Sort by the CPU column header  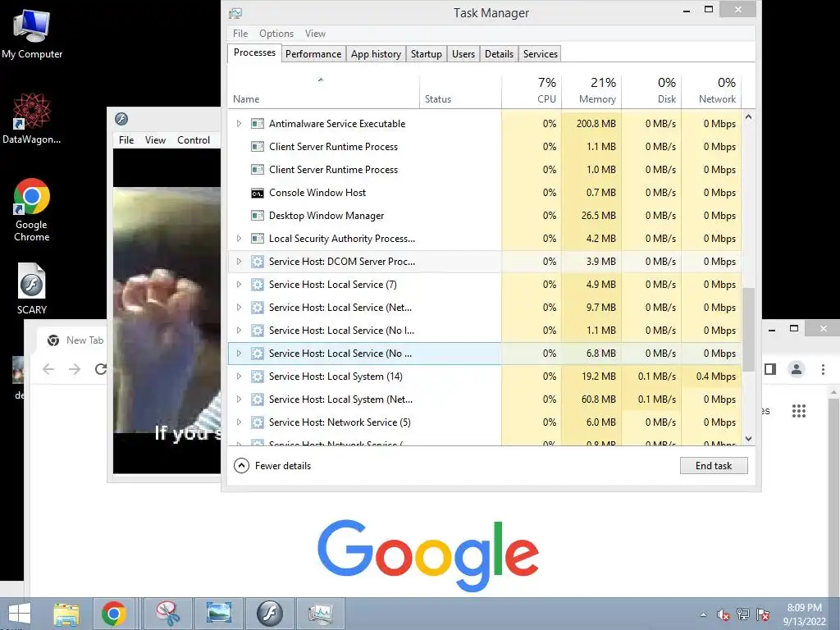[532, 91]
